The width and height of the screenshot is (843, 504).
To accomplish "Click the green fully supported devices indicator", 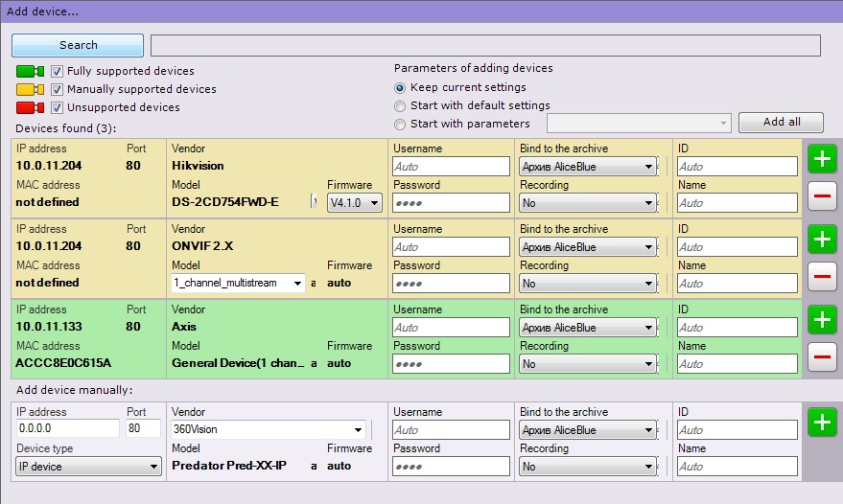I will 30,72.
